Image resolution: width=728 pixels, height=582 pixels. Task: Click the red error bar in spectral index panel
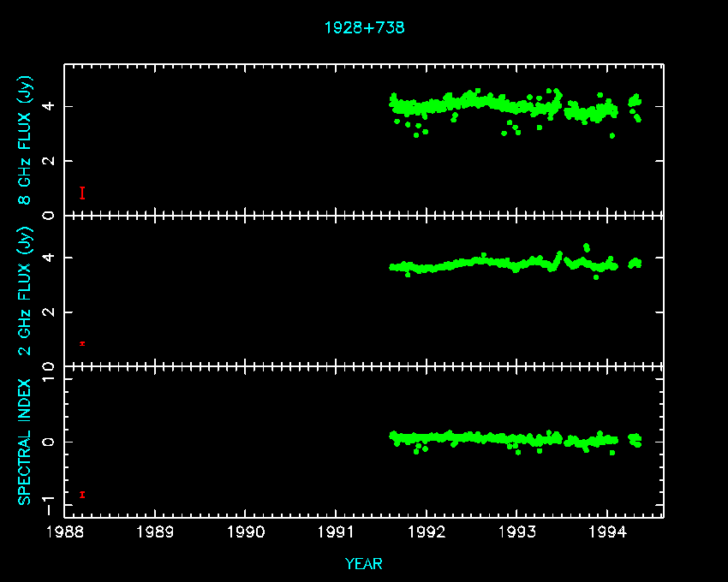click(82, 495)
